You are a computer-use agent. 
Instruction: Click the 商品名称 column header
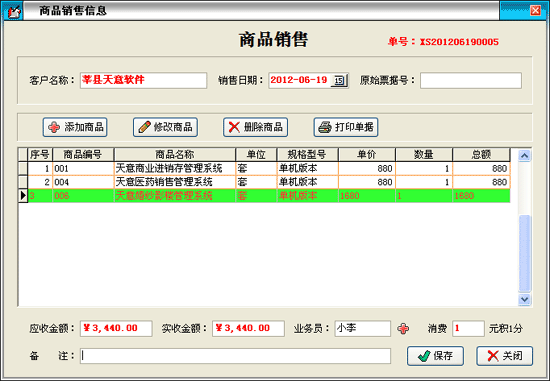coord(175,154)
